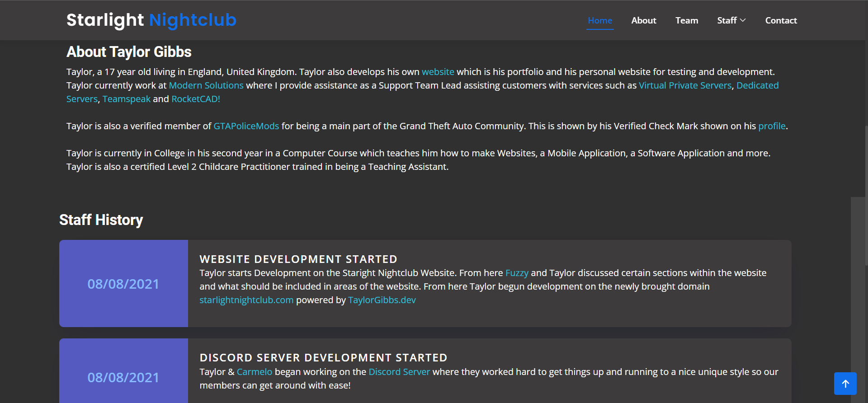Click the Teamspeak link
This screenshot has width=868, height=403.
click(x=126, y=99)
